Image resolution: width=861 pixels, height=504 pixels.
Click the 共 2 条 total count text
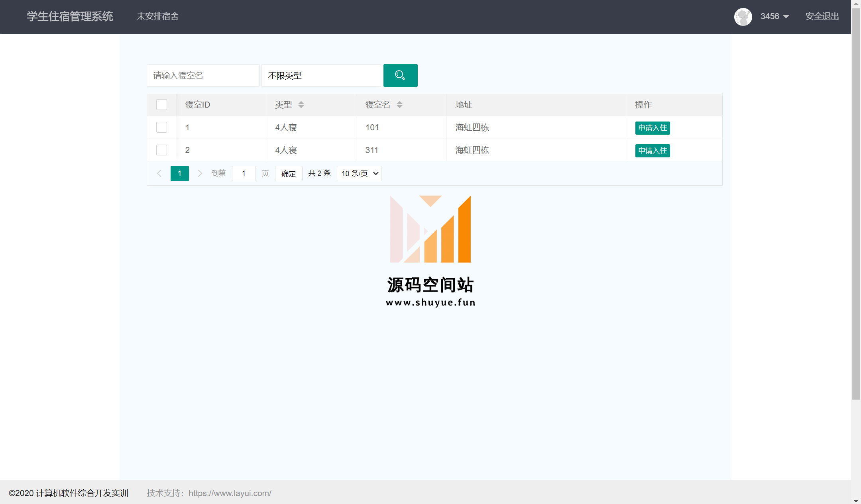[319, 173]
